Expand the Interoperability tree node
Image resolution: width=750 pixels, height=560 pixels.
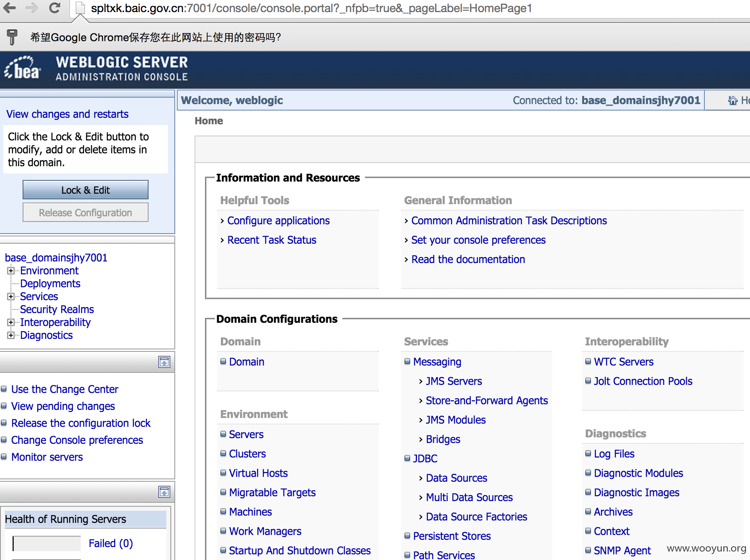coord(11,322)
